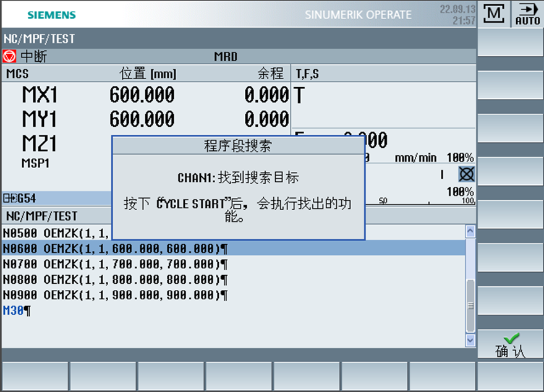Select the M30 program end line
The height and width of the screenshot is (392, 544).
click(17, 310)
